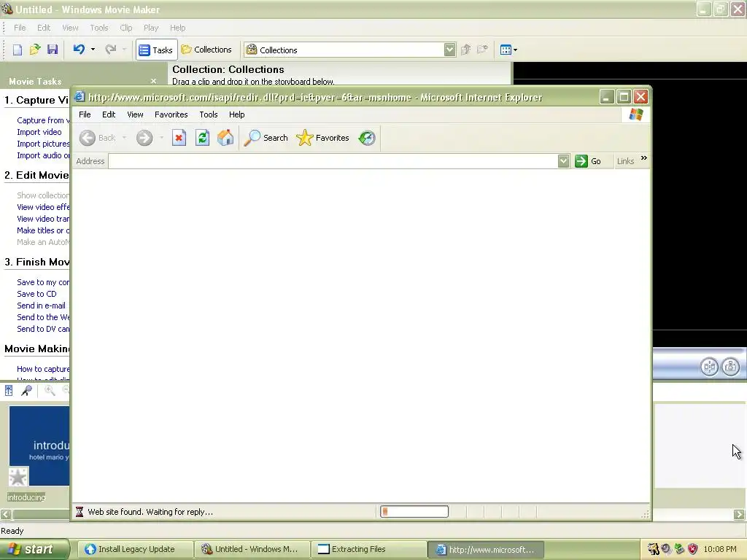Open the IE Favorites star button

pos(323,138)
